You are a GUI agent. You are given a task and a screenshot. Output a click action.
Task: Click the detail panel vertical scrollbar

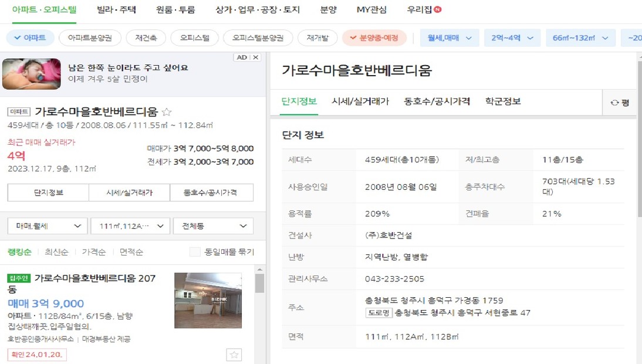point(640,139)
